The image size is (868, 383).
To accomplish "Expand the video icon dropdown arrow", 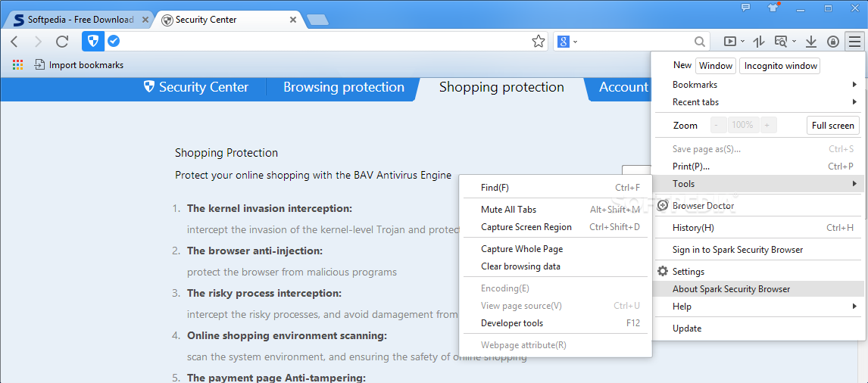I will (742, 42).
